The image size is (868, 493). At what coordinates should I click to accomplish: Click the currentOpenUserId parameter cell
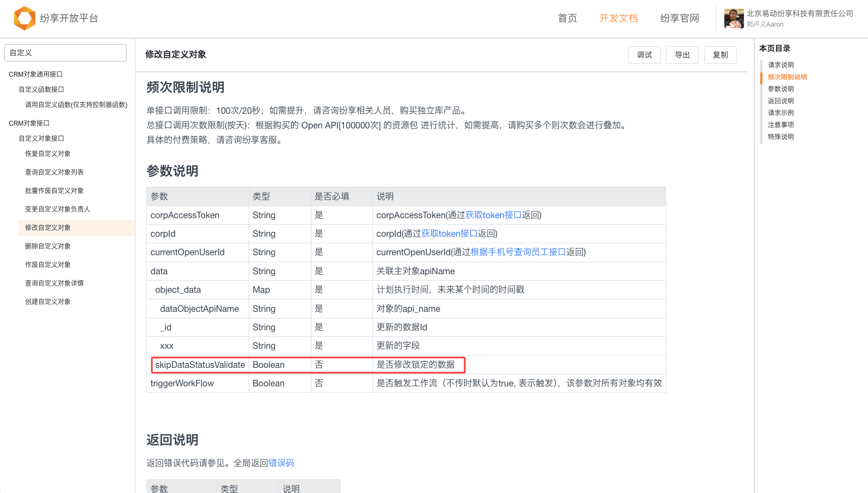(x=198, y=252)
